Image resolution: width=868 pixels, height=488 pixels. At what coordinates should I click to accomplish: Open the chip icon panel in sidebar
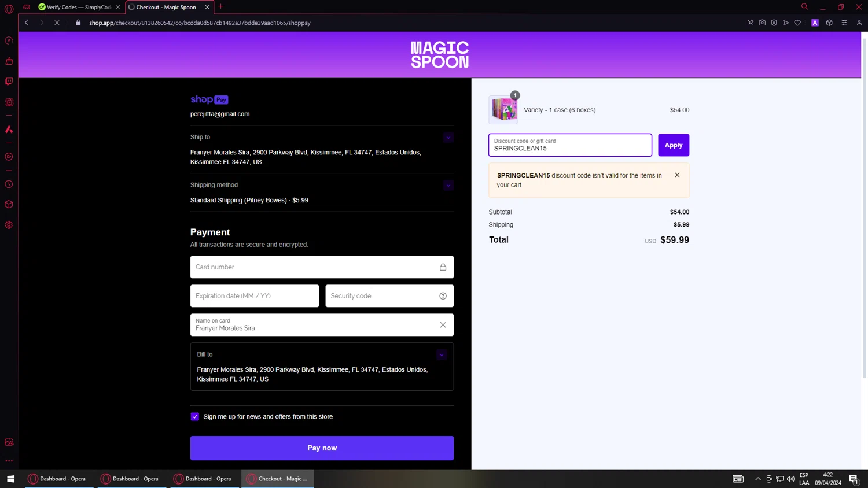click(x=9, y=102)
